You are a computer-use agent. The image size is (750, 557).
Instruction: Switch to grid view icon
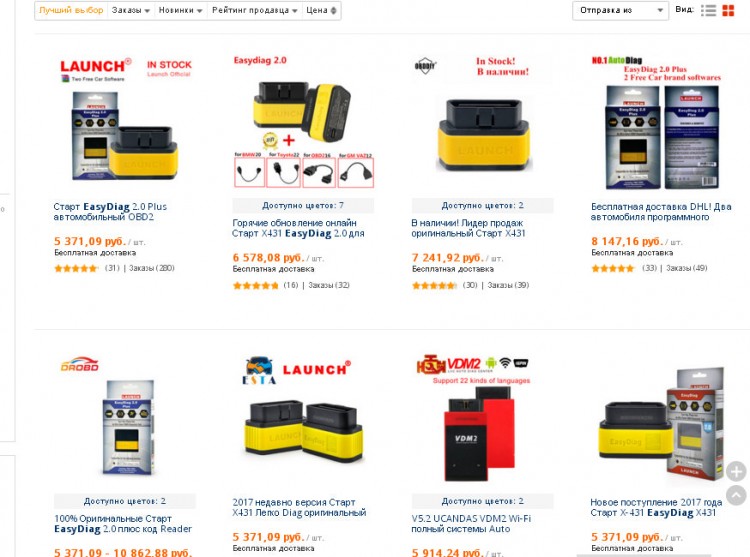pyautogui.click(x=728, y=11)
